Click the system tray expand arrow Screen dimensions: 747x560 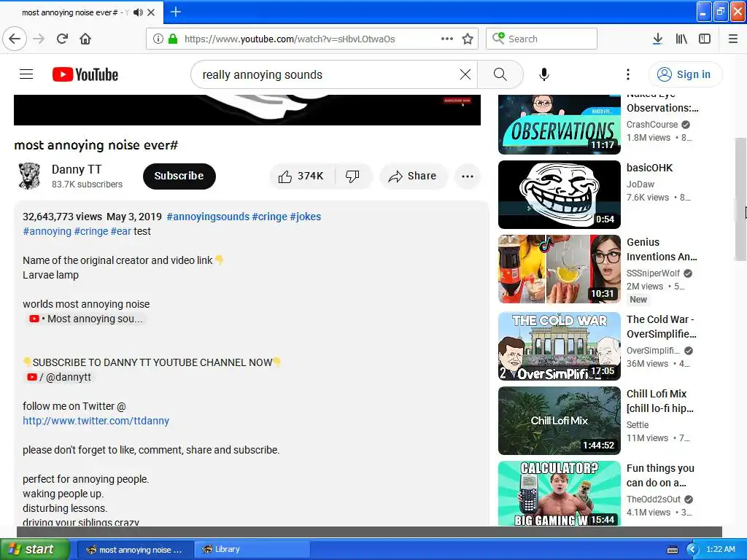(x=692, y=549)
